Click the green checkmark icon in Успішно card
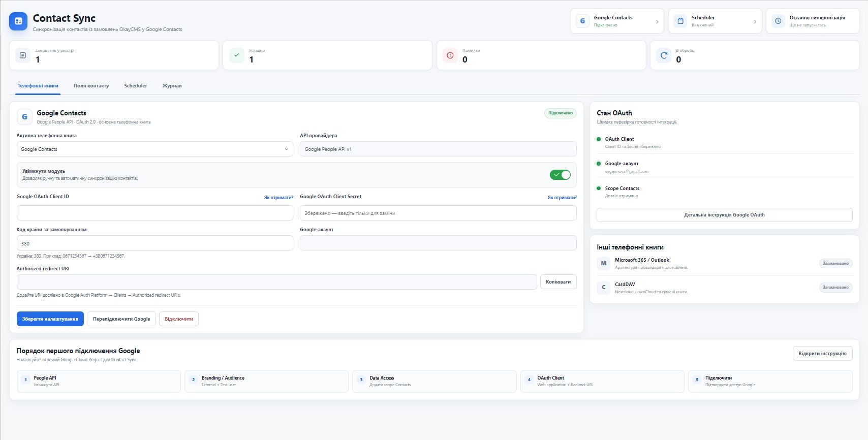Viewport: 868px width, 440px height. pyautogui.click(x=236, y=55)
